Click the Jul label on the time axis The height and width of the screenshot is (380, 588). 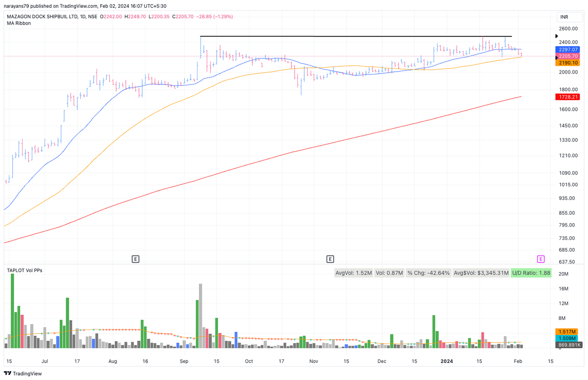tap(44, 361)
